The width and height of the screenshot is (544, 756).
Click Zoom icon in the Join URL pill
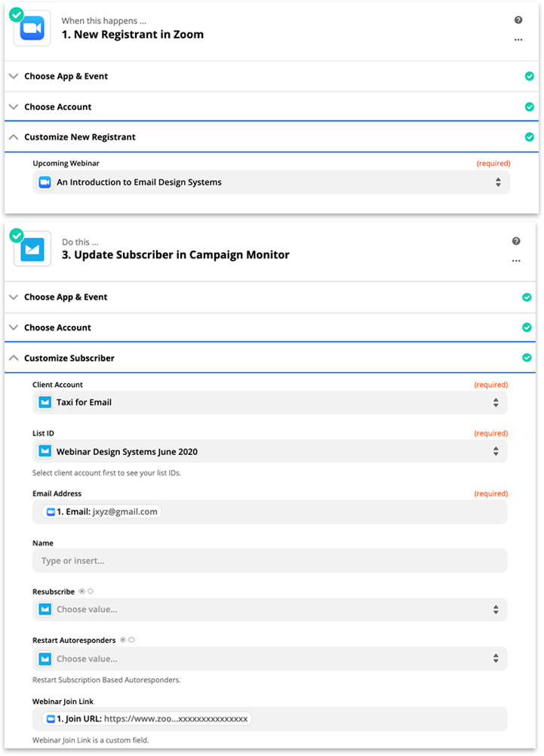(x=51, y=719)
